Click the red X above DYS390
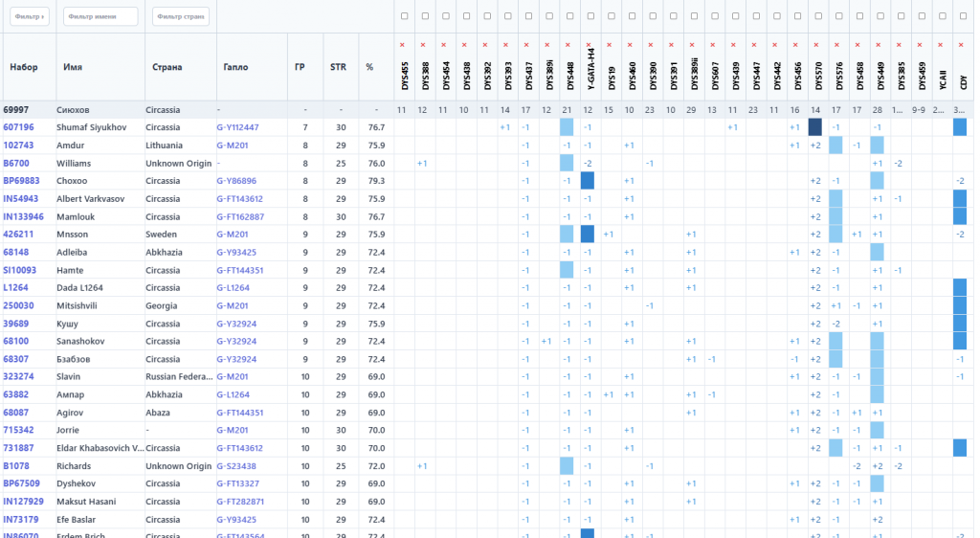Image resolution: width=980 pixels, height=538 pixels. (650, 45)
